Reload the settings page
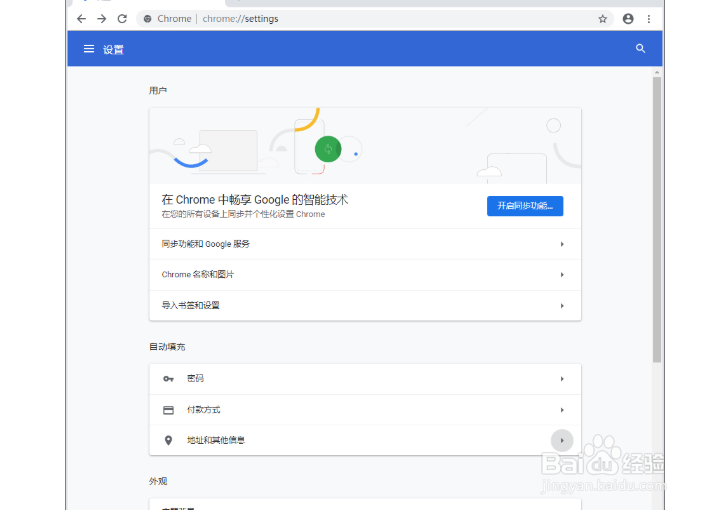The width and height of the screenshot is (706, 510). (x=122, y=19)
